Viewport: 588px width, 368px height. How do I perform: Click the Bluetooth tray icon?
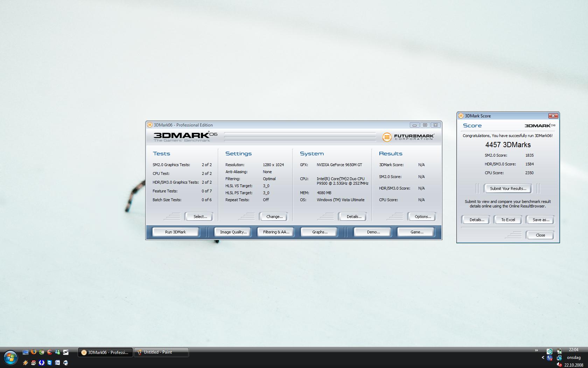coord(549,358)
